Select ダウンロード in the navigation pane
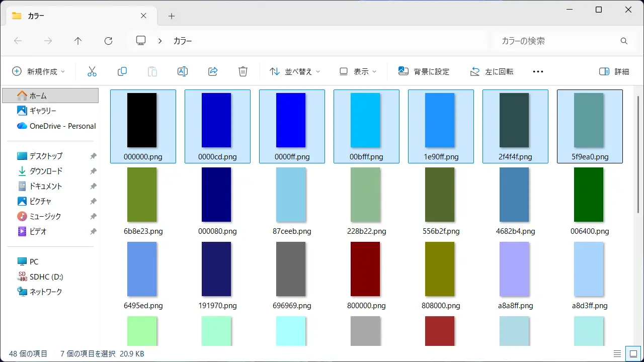 coord(46,171)
